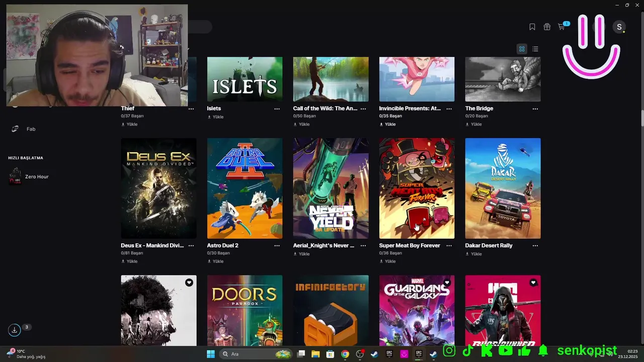Image resolution: width=644 pixels, height=362 pixels.
Task: Select the Doors Paradox cover
Action: click(245, 310)
